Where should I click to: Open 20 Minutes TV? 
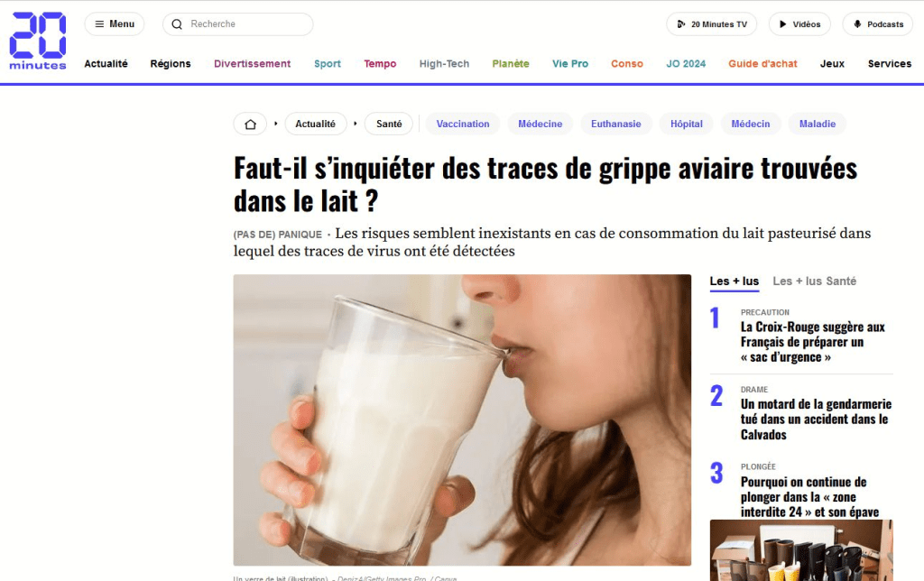[x=711, y=24]
